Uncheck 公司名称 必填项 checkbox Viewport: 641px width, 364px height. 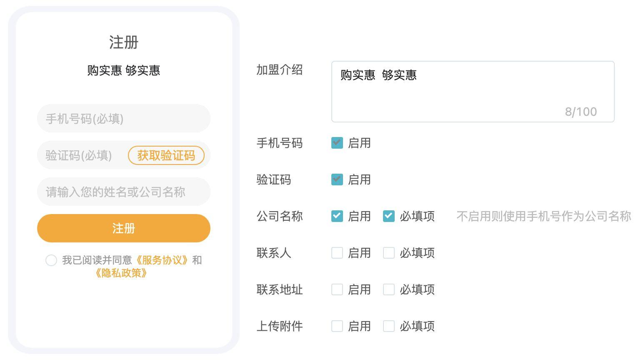pyautogui.click(x=388, y=216)
